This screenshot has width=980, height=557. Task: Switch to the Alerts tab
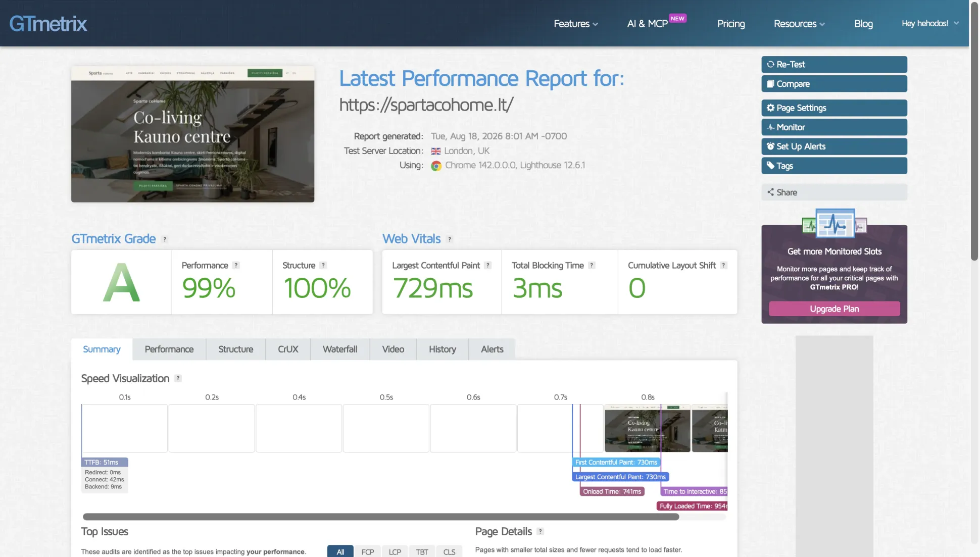492,349
